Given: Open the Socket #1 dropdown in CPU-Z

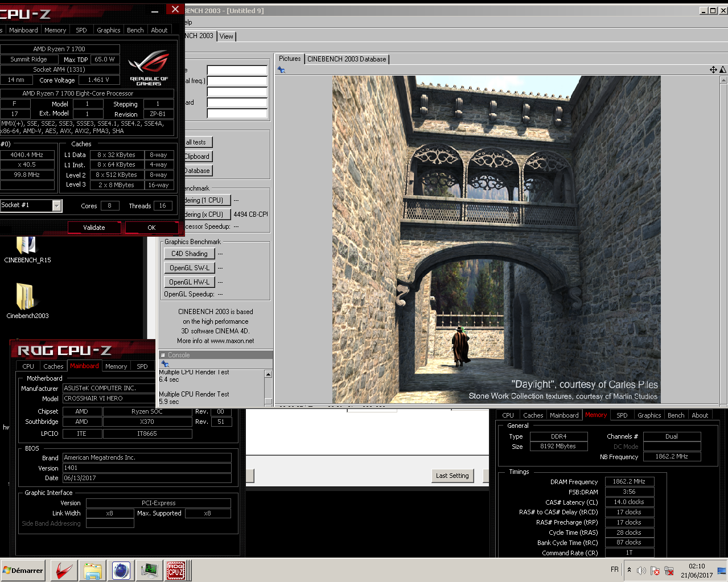Looking at the screenshot, I should [57, 205].
